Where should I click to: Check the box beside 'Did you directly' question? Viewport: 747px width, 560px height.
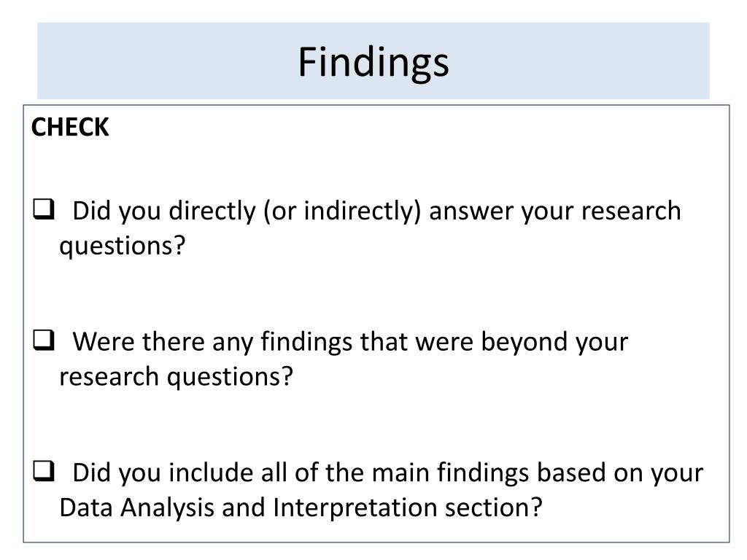click(x=43, y=209)
